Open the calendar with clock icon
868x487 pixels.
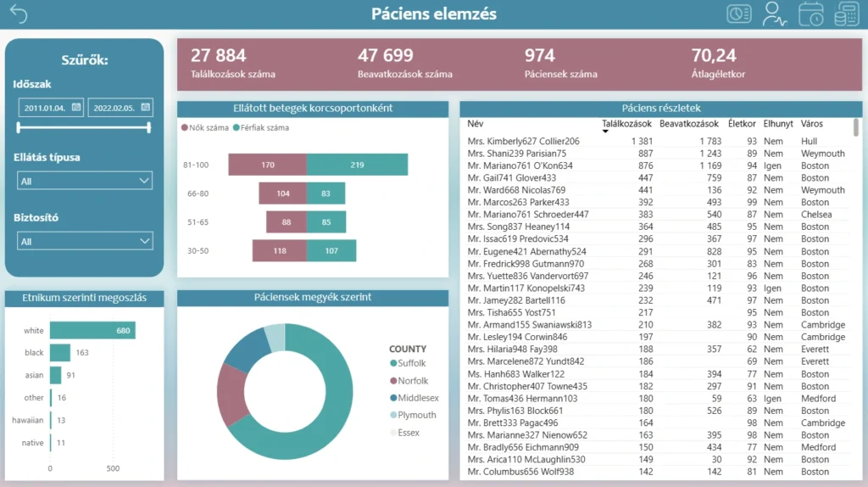[811, 14]
